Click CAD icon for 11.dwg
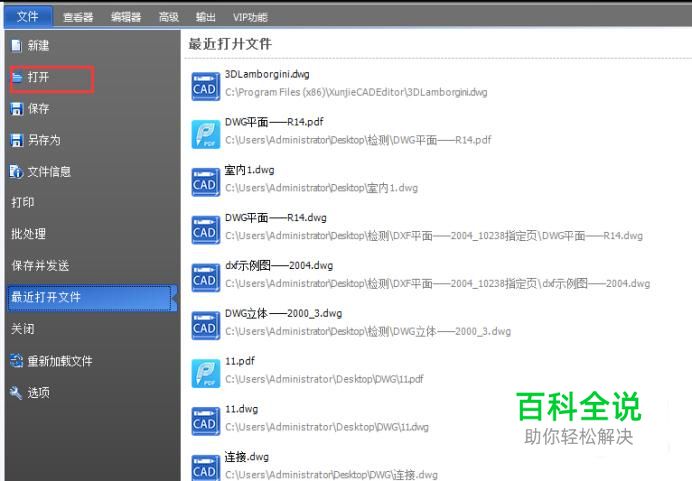 tap(205, 421)
